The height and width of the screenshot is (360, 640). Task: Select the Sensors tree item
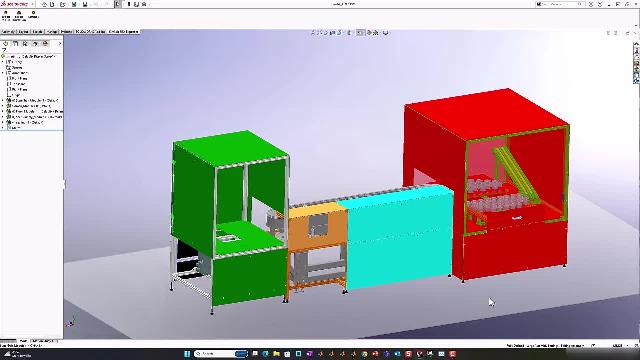click(15, 67)
